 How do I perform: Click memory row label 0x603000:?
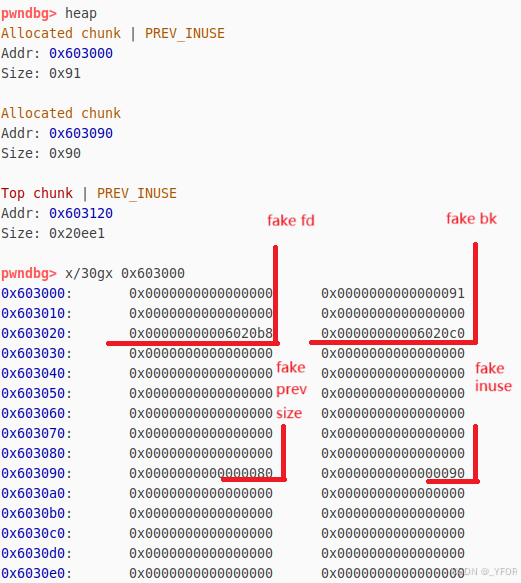click(36, 293)
